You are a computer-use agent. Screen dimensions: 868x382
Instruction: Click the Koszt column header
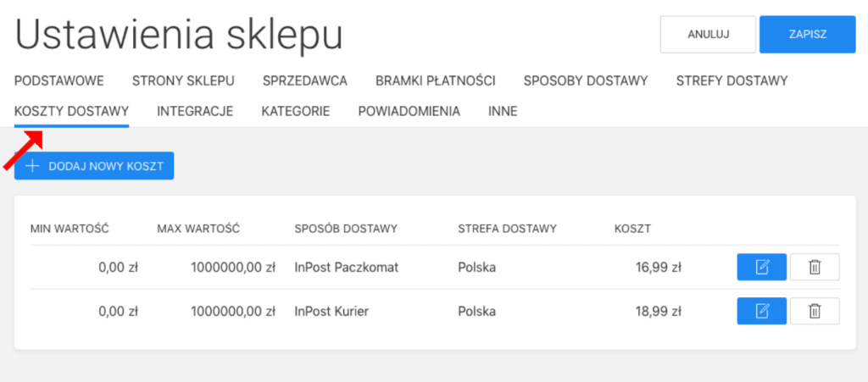pyautogui.click(x=632, y=229)
